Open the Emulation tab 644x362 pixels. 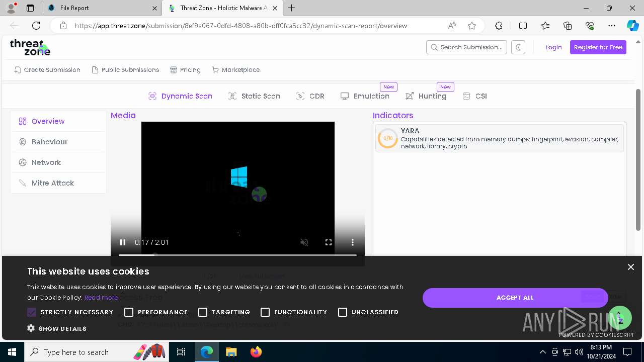365,96
